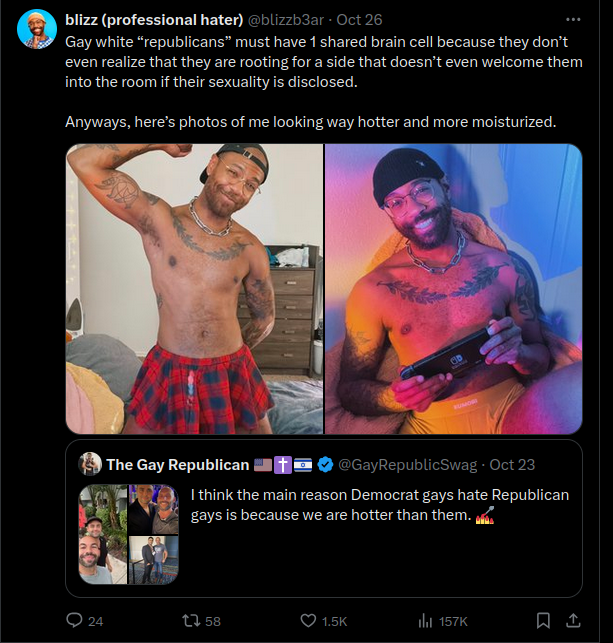
Task: Enlarge the left photo with red plaid skirt
Action: point(194,289)
